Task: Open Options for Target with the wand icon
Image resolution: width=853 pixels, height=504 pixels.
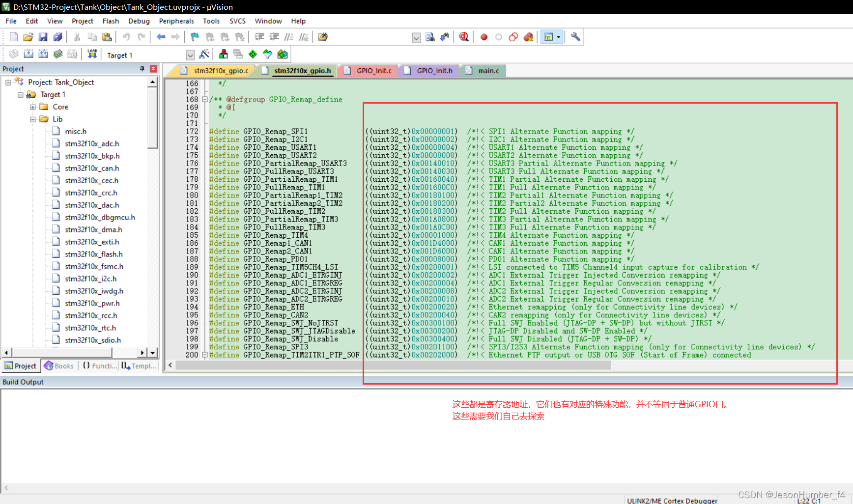Action: (x=204, y=54)
